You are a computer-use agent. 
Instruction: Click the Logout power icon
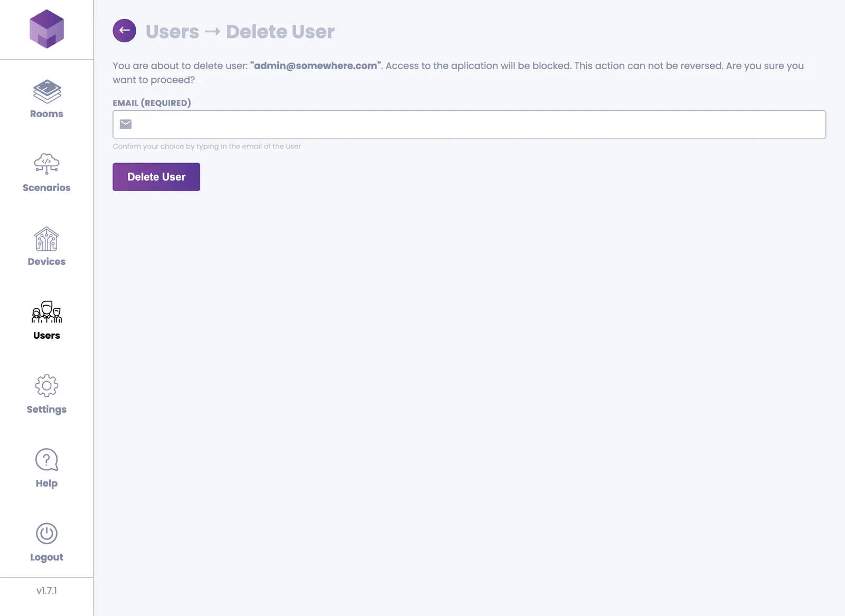pos(46,534)
